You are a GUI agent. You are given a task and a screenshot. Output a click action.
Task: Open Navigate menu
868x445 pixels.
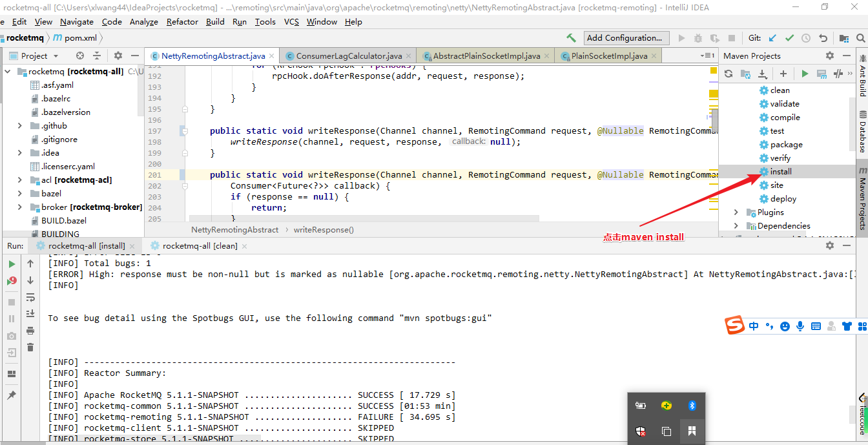(x=77, y=21)
